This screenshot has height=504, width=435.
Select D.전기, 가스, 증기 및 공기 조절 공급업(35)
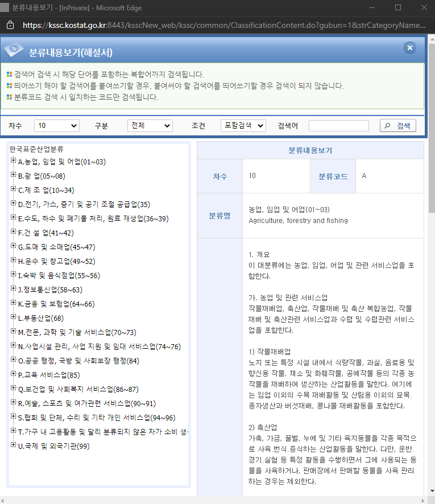point(84,205)
